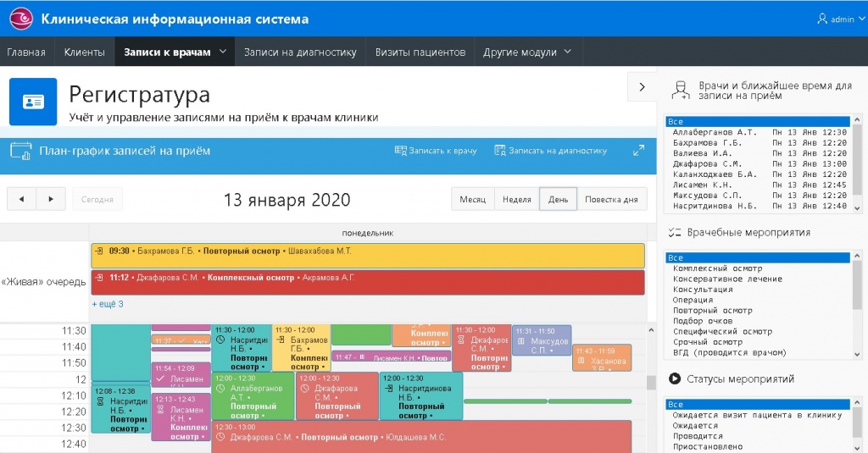This screenshot has width=868, height=453.
Task: Open the Клиенты menu item
Action: point(84,52)
